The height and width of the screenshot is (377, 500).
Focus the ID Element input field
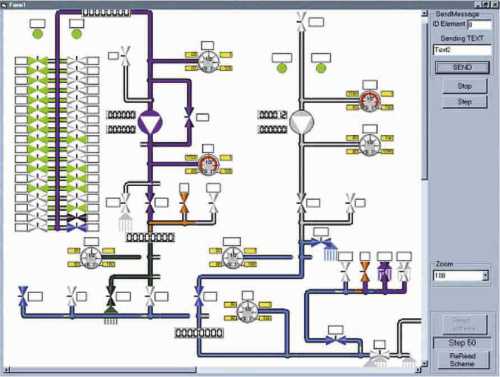click(x=480, y=25)
